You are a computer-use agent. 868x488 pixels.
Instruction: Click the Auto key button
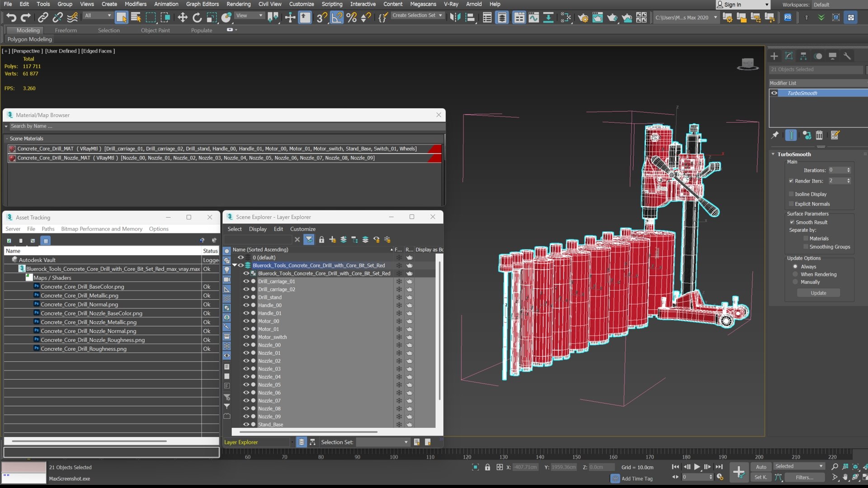(x=761, y=467)
